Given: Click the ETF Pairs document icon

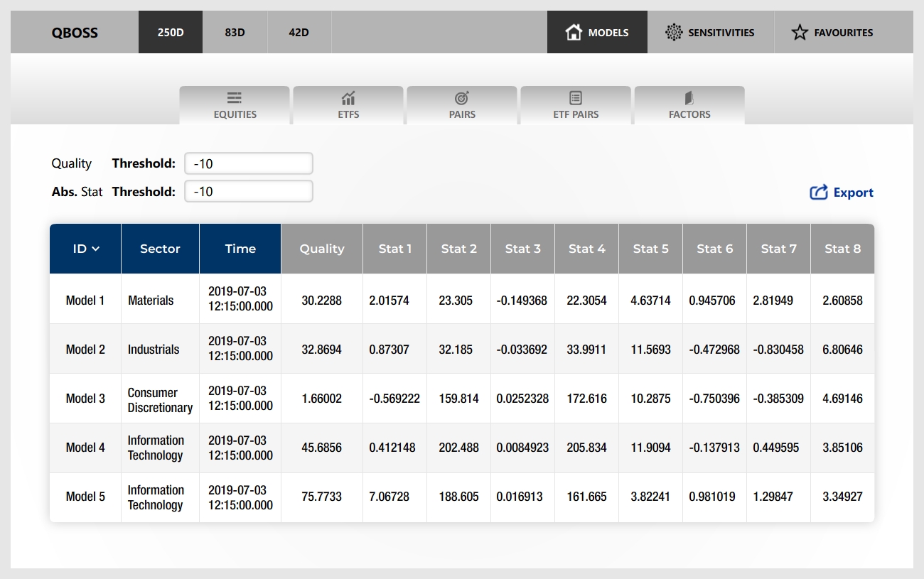Looking at the screenshot, I should point(576,98).
